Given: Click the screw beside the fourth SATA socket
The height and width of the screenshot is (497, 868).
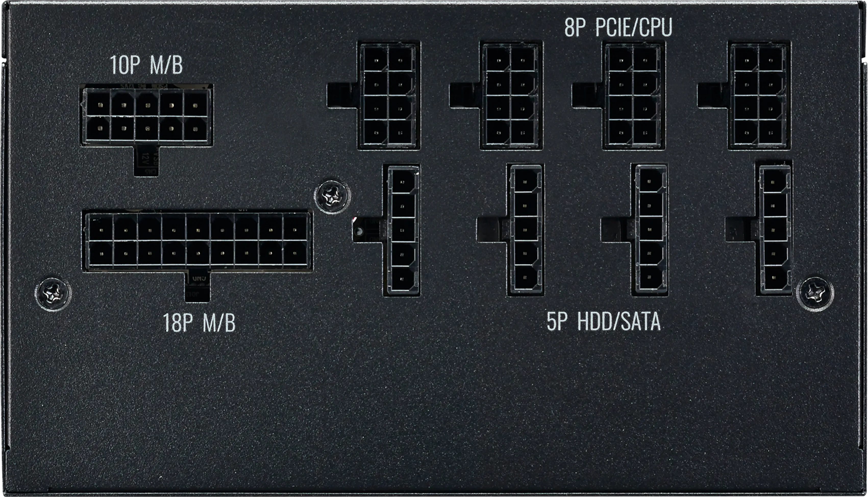Looking at the screenshot, I should click(x=815, y=294).
